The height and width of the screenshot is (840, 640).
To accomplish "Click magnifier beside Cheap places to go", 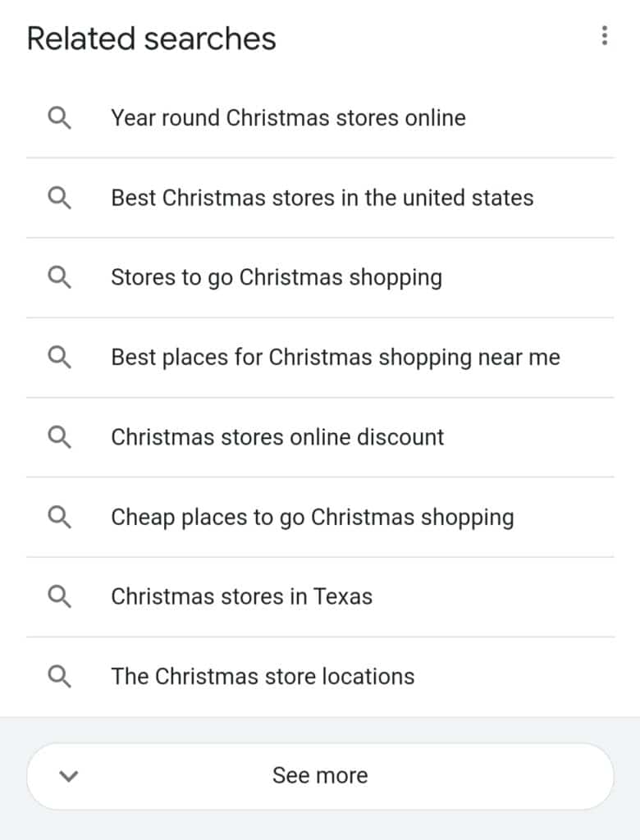I will coord(59,517).
